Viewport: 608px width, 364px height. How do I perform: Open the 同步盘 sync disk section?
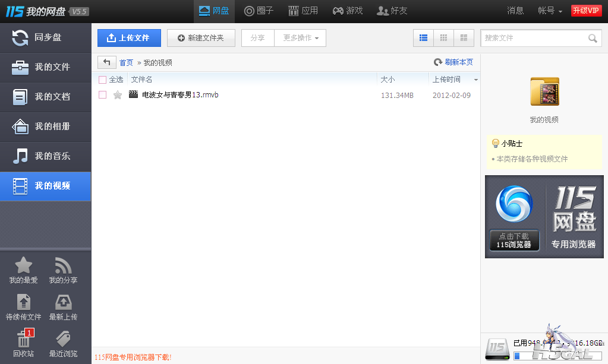click(45, 37)
